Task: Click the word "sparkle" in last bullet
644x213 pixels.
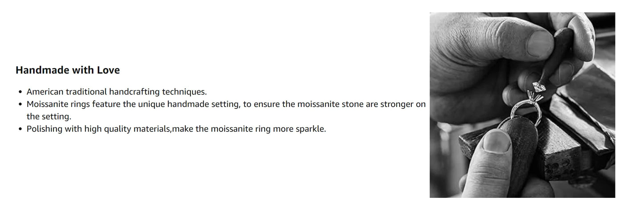Action: (311, 129)
